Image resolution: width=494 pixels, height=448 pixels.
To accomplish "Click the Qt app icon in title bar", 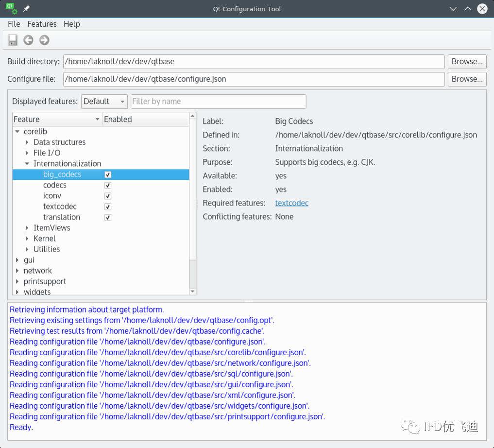I will [x=11, y=9].
